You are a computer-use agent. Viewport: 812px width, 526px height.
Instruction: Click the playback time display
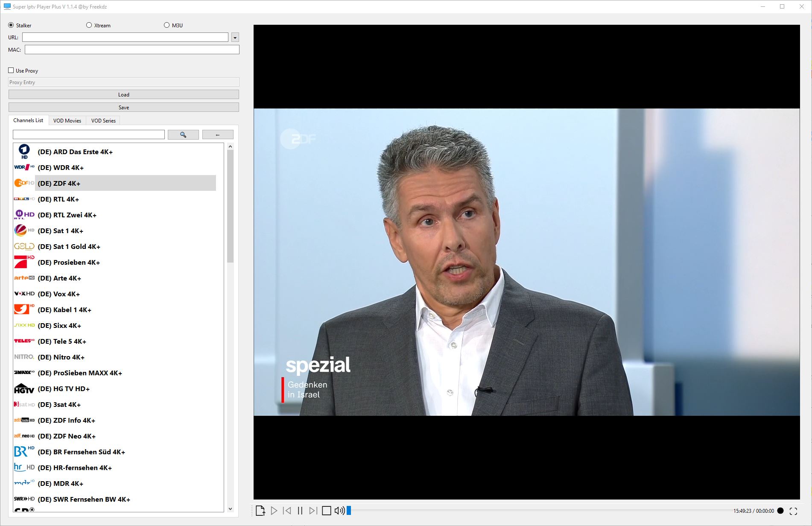754,511
